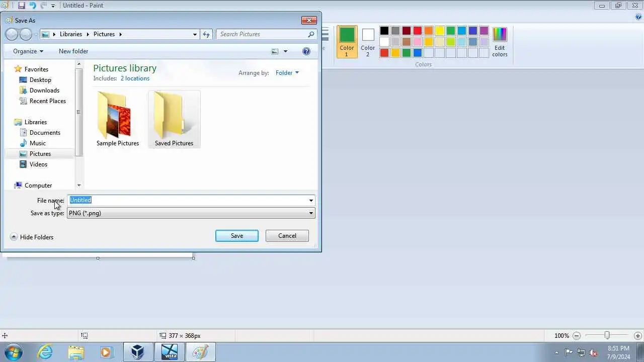
Task: Select the Pictures library item
Action: pyautogui.click(x=40, y=154)
